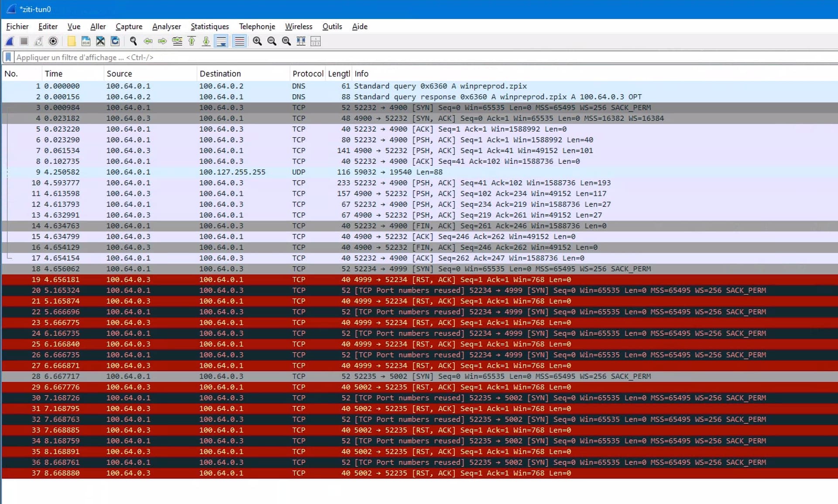
Task: Open a capture file via folder icon
Action: [x=72, y=41]
